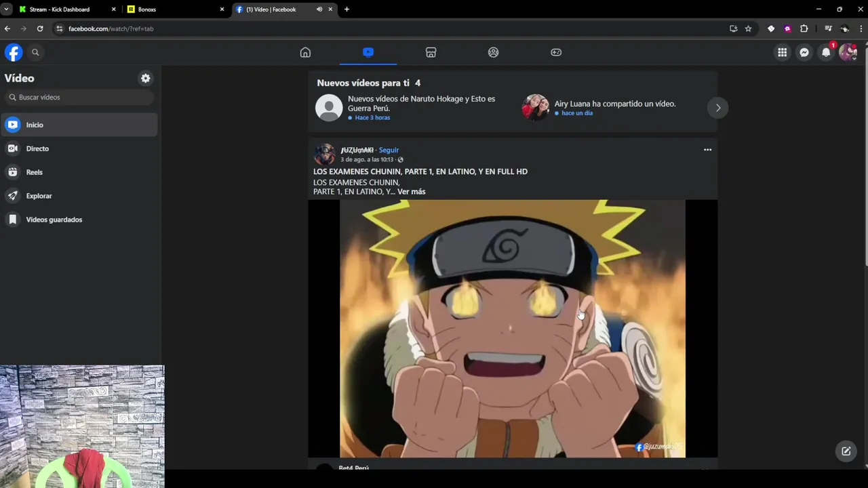The height and width of the screenshot is (488, 868).
Task: Show next new videos notification arrow
Action: [717, 108]
